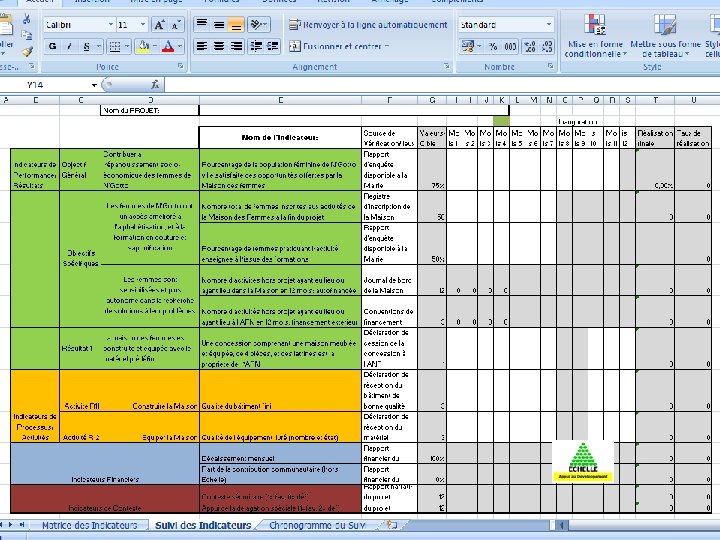Select Suivi des Indicateurs sheet tab
This screenshot has height=540, width=720.
[203, 525]
